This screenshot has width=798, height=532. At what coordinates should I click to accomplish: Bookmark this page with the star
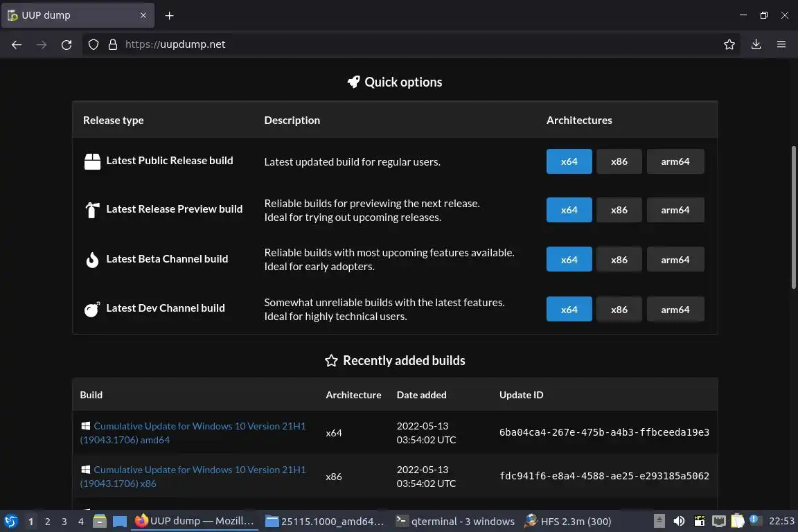(729, 44)
